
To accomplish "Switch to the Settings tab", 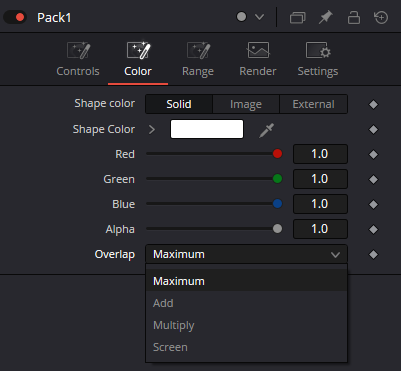I will [318, 59].
